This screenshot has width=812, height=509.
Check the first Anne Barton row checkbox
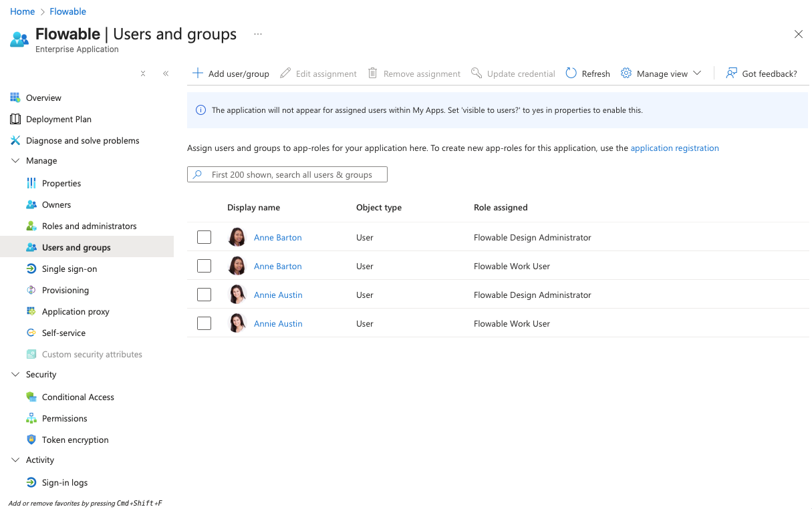click(x=204, y=236)
